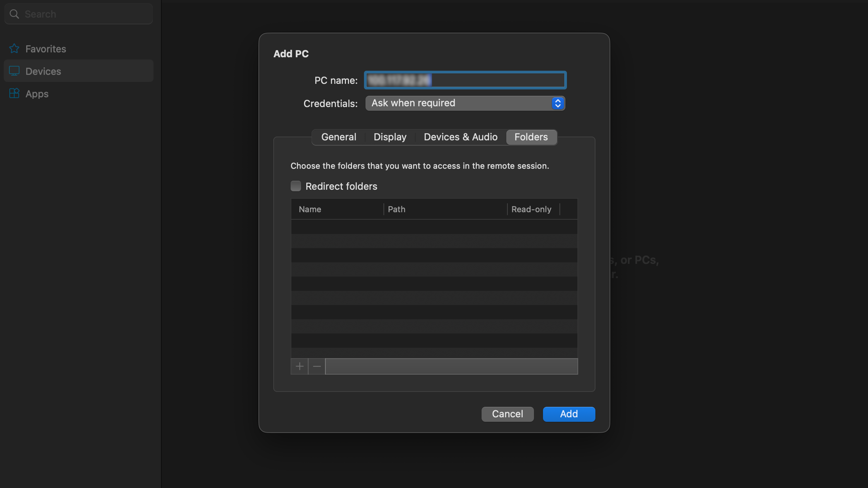Open the Devices & Audio tab

click(x=461, y=137)
